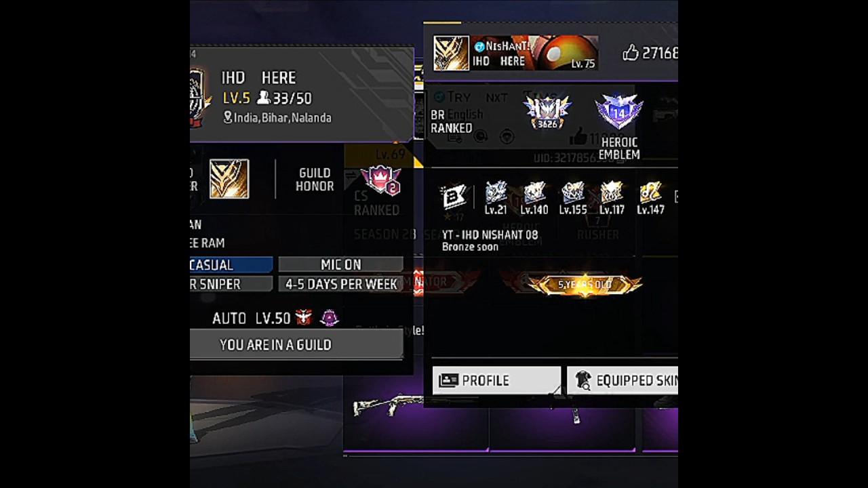Click the 5 YEARS OLD banner
868x488 pixels.
[x=584, y=285]
